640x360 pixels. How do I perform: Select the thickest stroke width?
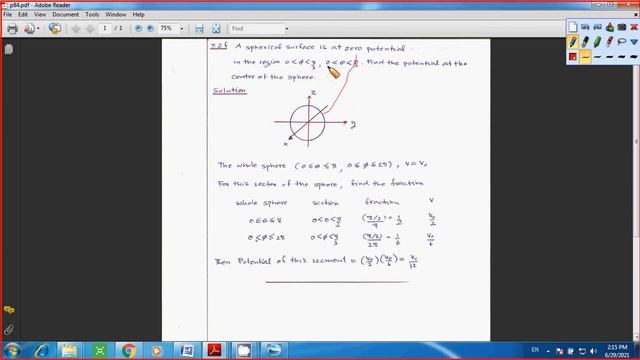pyautogui.click(x=633, y=57)
